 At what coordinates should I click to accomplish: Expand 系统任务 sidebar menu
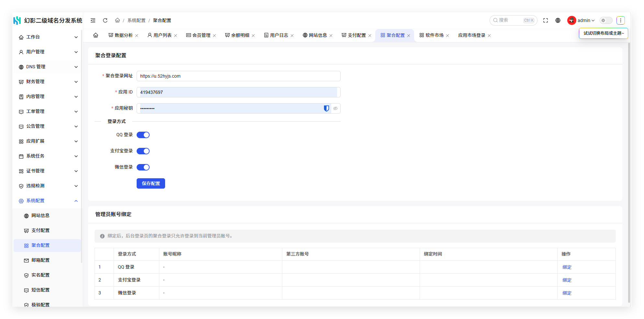(48, 156)
